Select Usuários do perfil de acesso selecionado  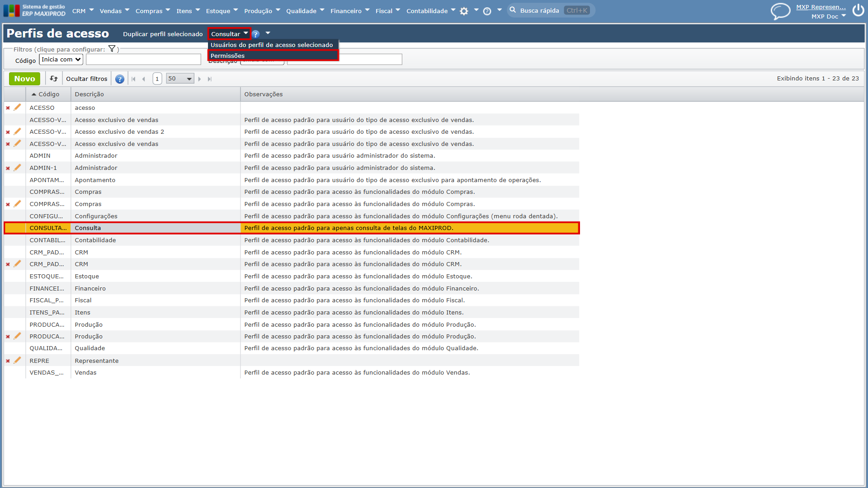pos(273,45)
